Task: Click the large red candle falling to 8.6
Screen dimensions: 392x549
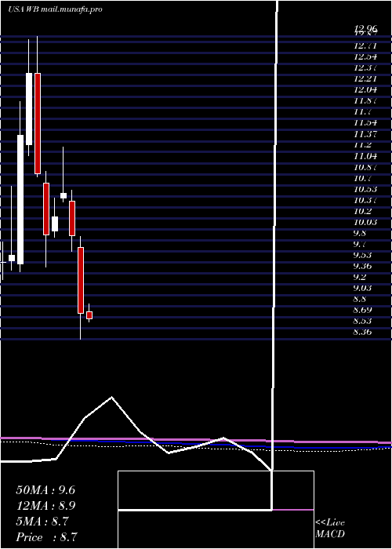Action: [x=81, y=280]
